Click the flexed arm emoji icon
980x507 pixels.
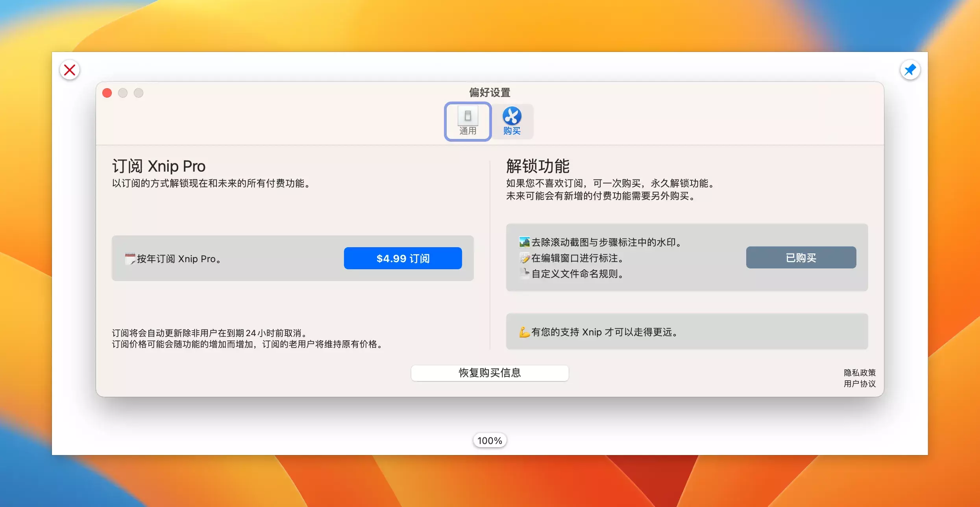click(524, 332)
